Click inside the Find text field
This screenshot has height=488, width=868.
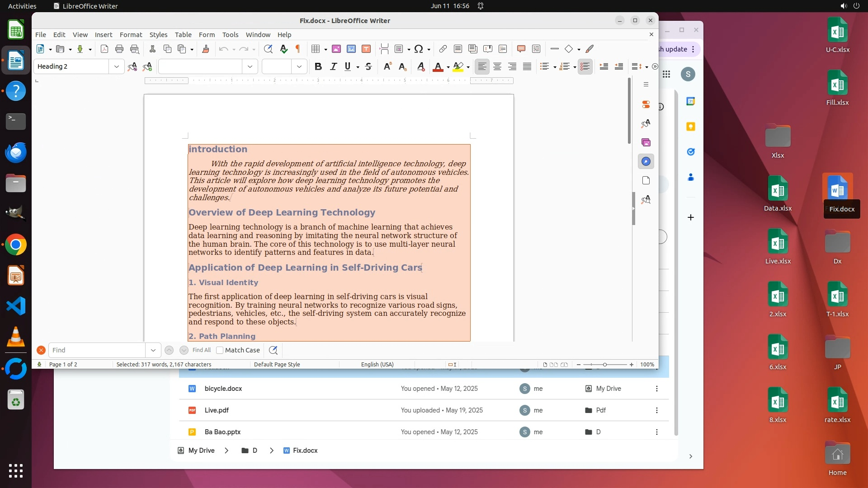click(x=97, y=350)
